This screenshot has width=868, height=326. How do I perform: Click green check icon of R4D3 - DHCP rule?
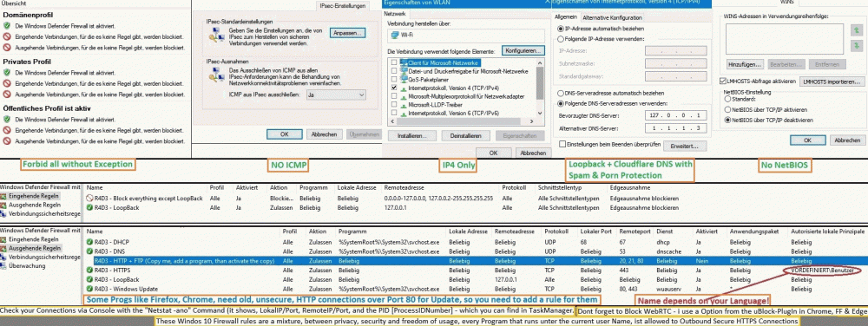pyautogui.click(x=89, y=243)
